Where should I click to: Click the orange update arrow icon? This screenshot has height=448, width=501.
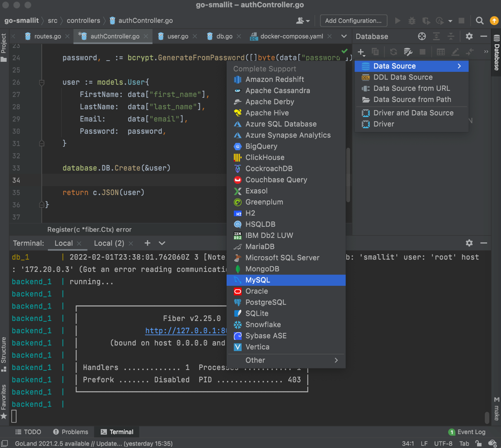494,21
